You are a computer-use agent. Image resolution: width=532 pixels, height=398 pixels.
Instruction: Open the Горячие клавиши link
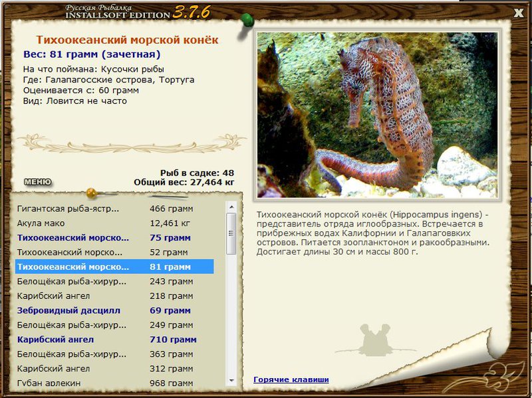click(x=291, y=379)
